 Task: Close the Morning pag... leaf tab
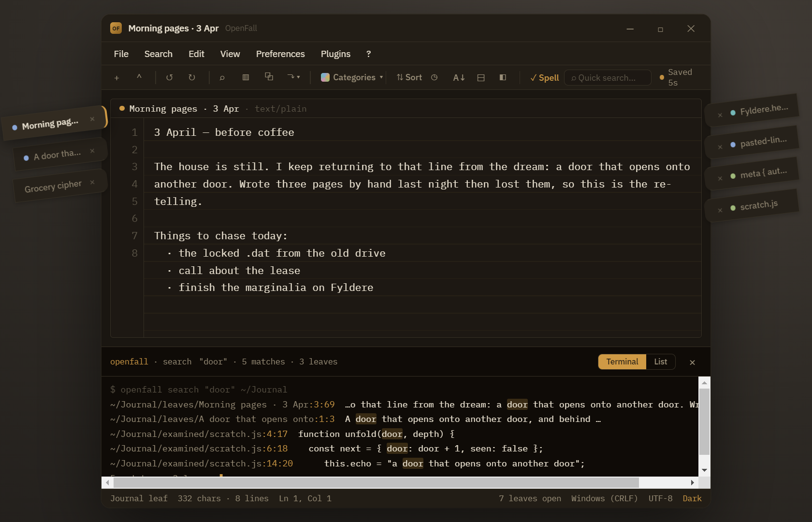(x=92, y=119)
